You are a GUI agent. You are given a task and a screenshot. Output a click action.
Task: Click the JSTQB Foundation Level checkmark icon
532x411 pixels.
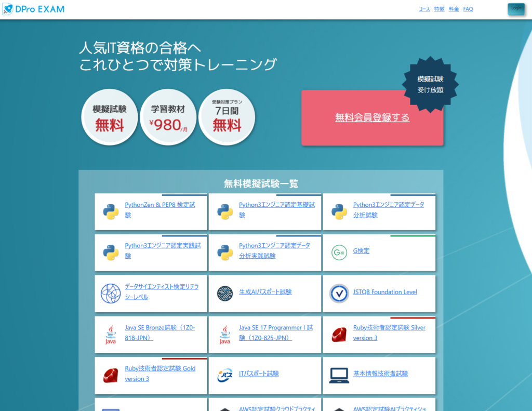(x=339, y=294)
